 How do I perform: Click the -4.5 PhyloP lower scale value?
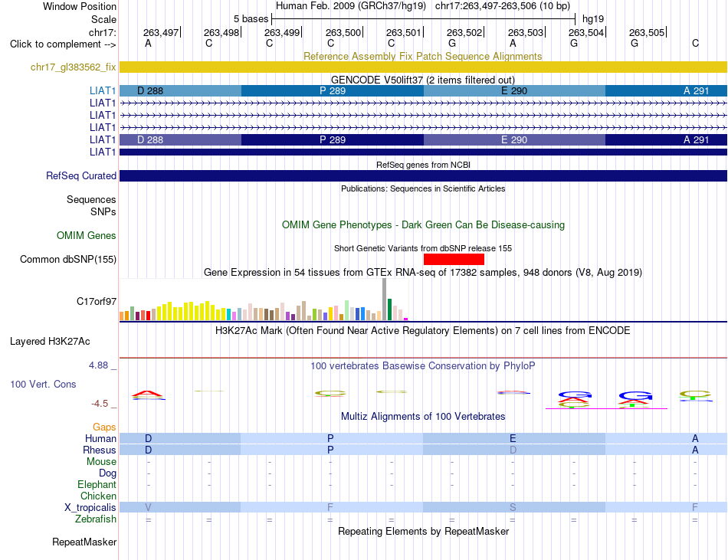[x=100, y=404]
